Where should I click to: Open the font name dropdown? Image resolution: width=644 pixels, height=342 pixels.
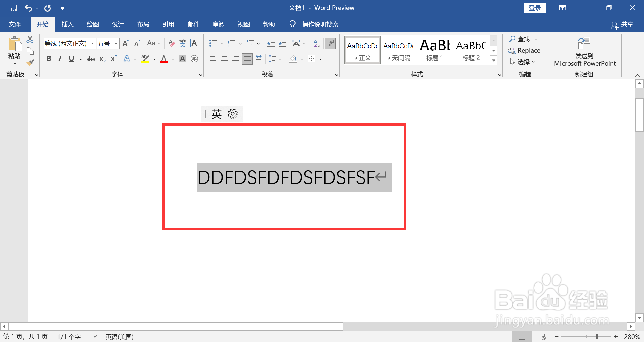pyautogui.click(x=92, y=43)
